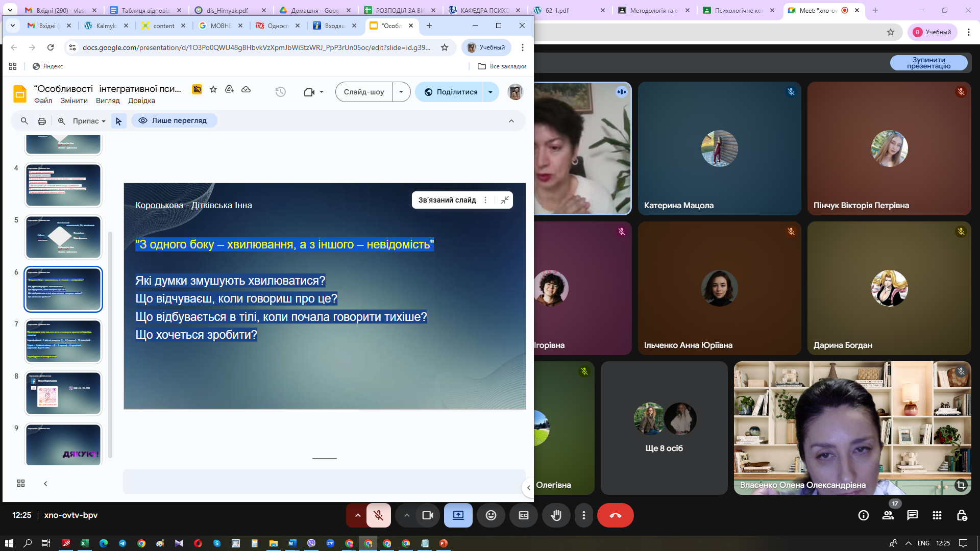980x551 pixels.
Task: Raise hand in the meeting
Action: 556,515
